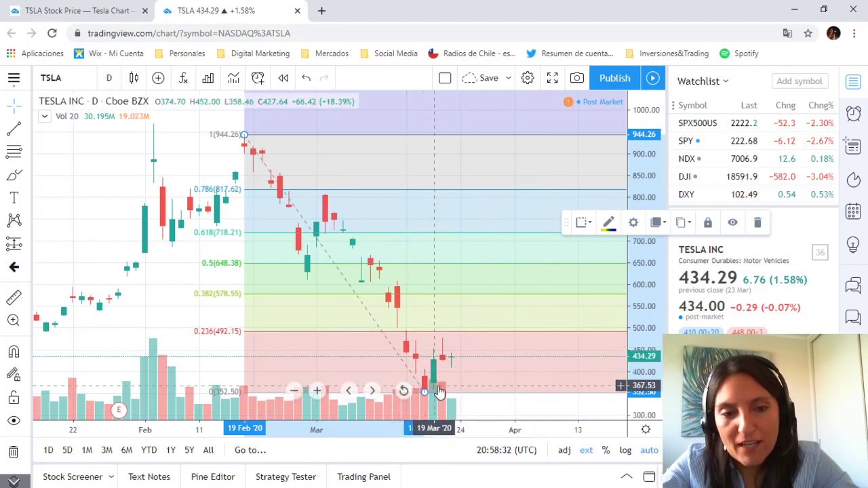Remove drawings with left toolbar trash icon
Image resolution: width=868 pixels, height=488 pixels.
[14, 451]
